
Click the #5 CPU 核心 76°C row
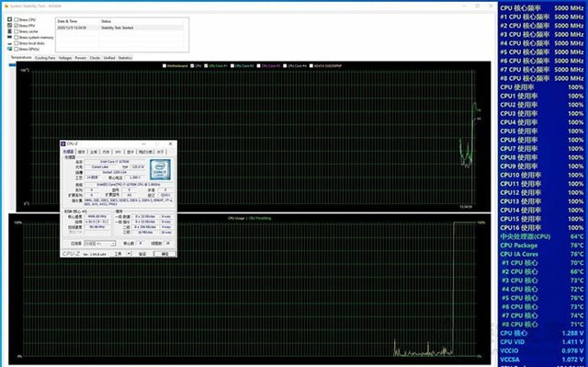(542, 298)
